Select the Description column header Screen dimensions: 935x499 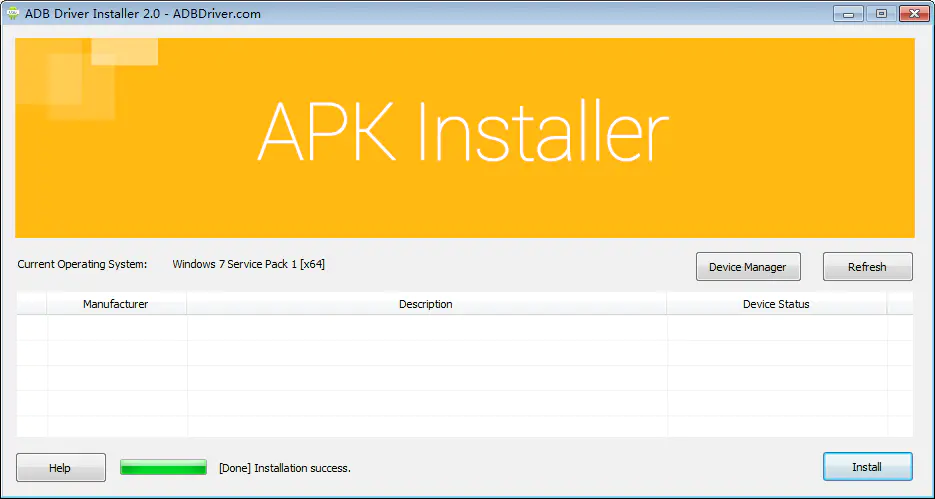426,304
